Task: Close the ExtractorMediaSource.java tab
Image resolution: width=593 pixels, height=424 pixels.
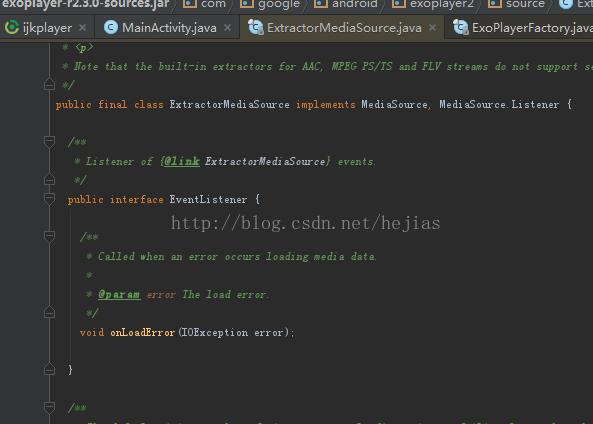Action: coord(432,28)
